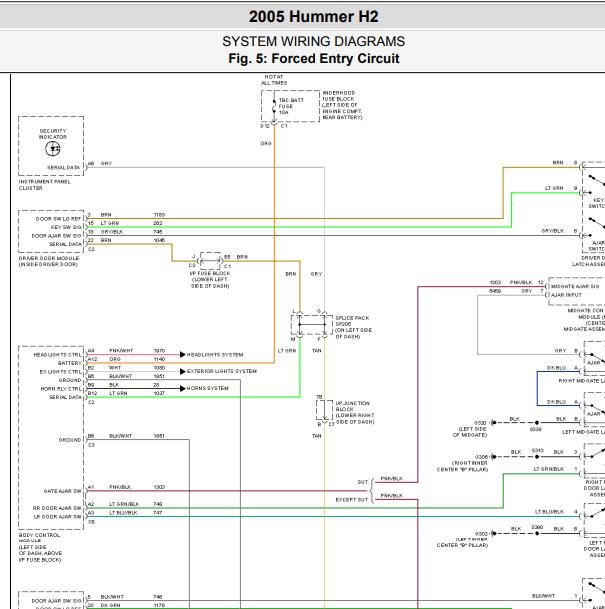Image resolution: width=605 pixels, height=609 pixels.
Task: Click the "I/P FUSE BLOCK" label
Action: click(x=210, y=280)
